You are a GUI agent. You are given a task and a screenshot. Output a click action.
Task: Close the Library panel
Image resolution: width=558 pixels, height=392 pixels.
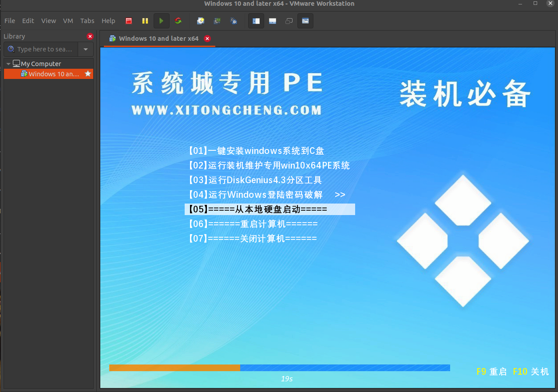pos(90,36)
